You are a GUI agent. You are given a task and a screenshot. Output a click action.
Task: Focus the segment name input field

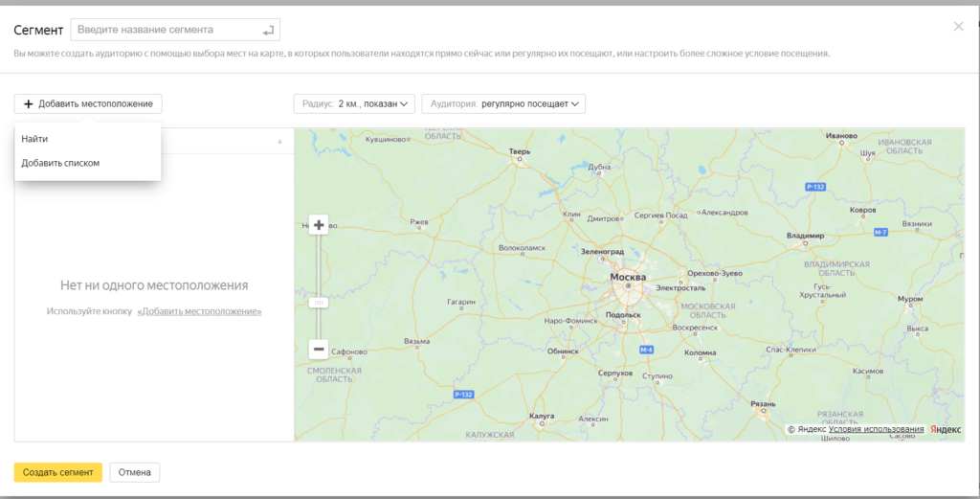click(163, 31)
